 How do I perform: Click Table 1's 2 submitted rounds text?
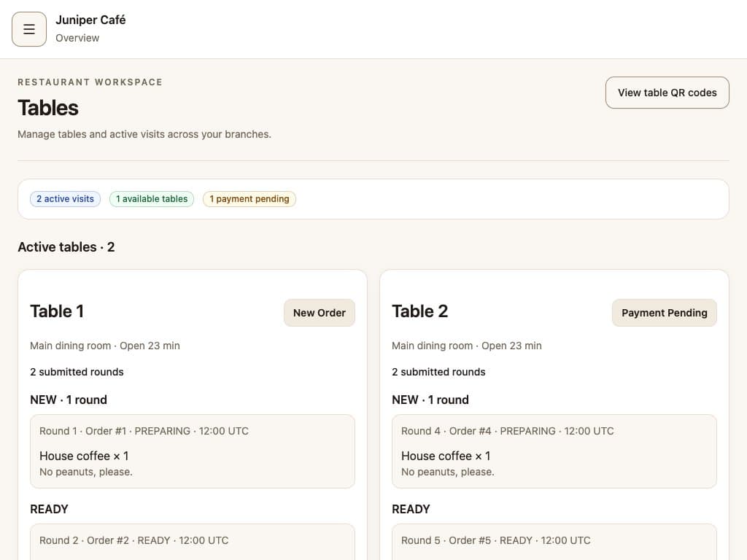coord(77,372)
